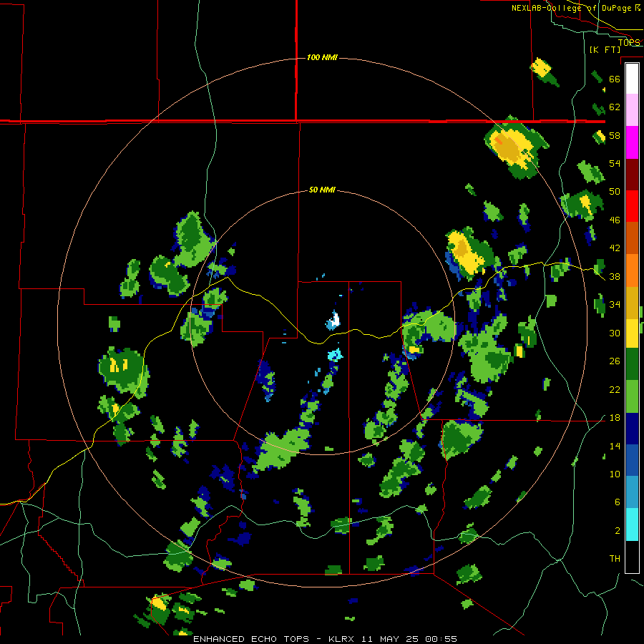Screen dimensions: 644x644
Task: Click the bright red legend color segment
Action: [632, 206]
